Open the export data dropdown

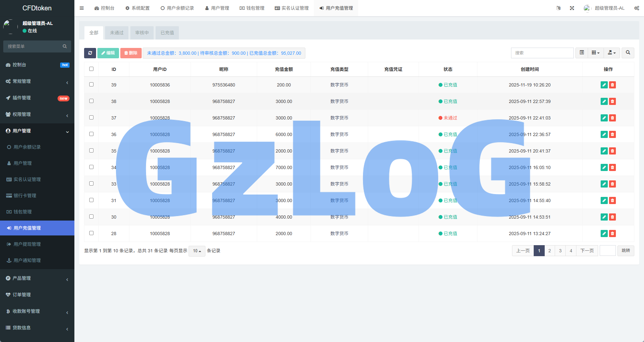(611, 53)
